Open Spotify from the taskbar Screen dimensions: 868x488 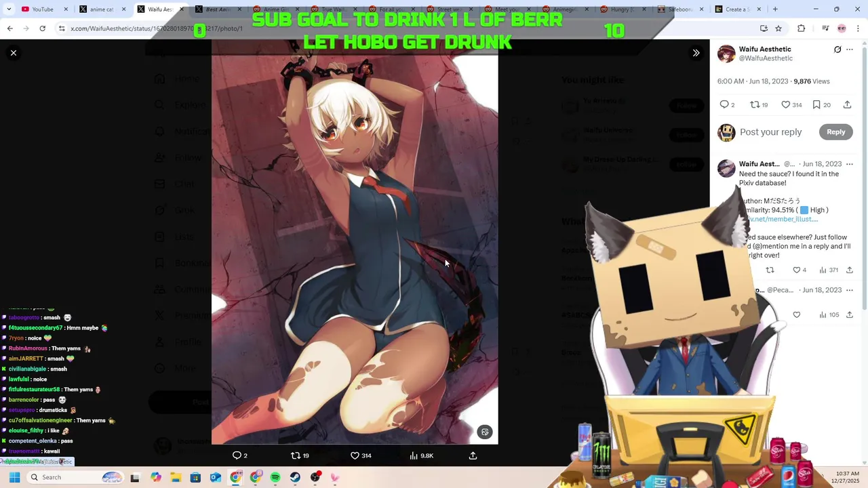click(275, 477)
